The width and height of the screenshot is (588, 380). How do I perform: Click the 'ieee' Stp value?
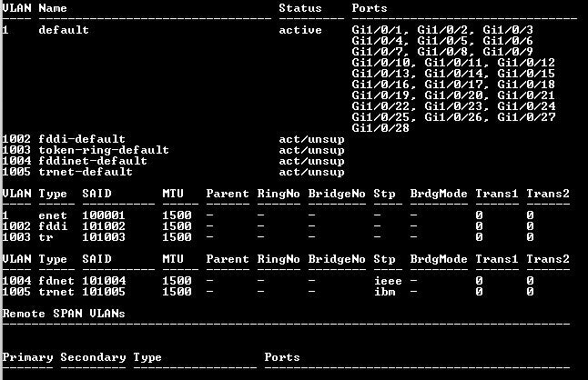point(388,281)
